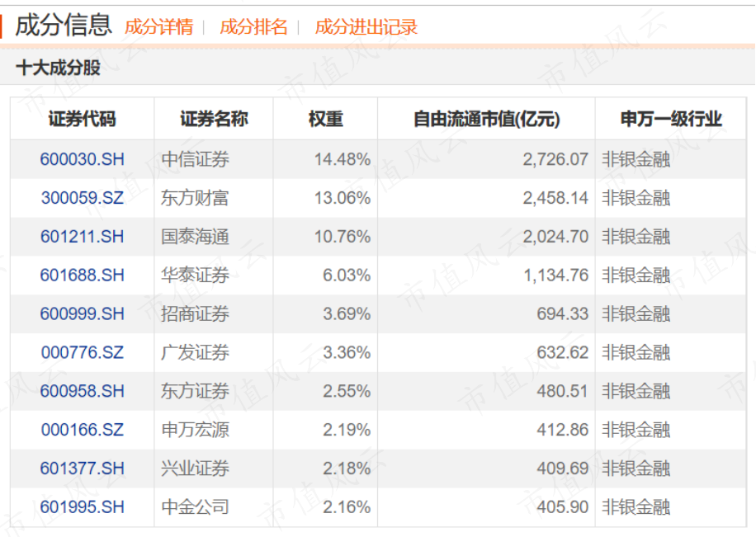This screenshot has height=537, width=756.
Task: Click the 13.06% weight value
Action: click(x=343, y=198)
